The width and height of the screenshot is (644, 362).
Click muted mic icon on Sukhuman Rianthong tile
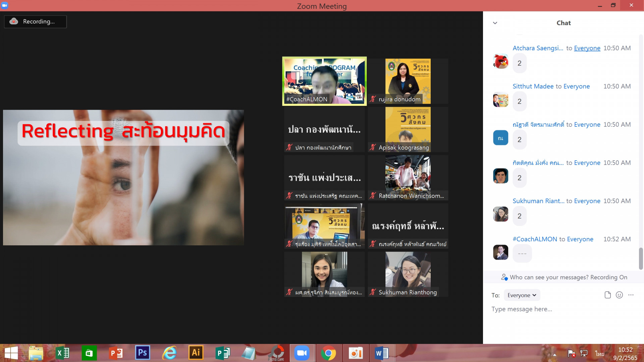[x=373, y=292]
